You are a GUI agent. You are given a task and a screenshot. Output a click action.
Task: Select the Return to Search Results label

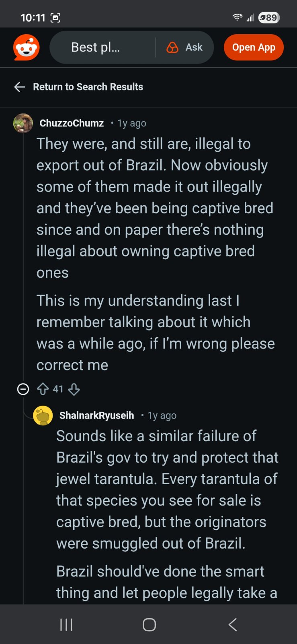click(88, 87)
